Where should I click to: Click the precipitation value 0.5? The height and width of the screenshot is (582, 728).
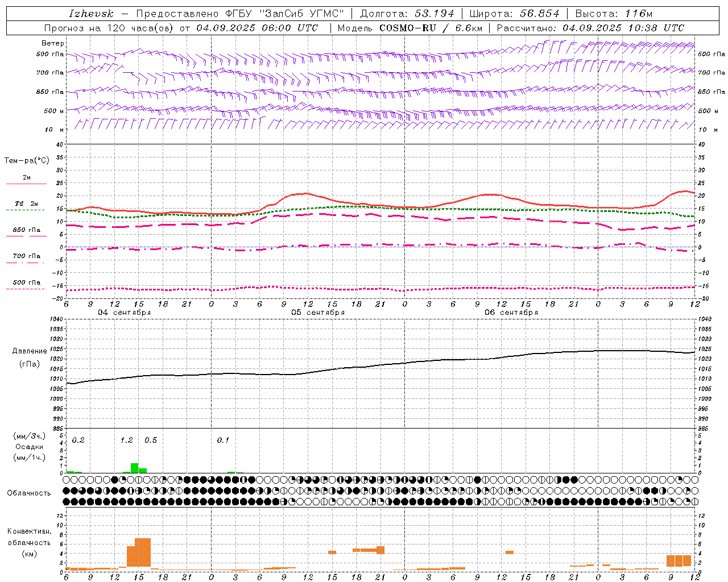[151, 440]
